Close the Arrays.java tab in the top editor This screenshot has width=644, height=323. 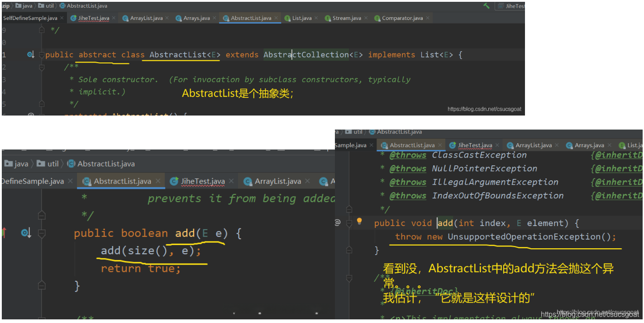[215, 18]
